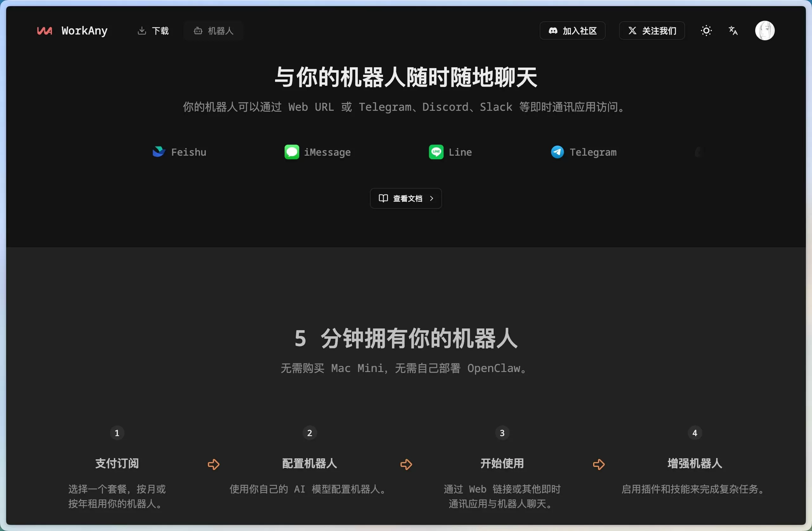Image resolution: width=812 pixels, height=531 pixels.
Task: Click the 关注我们 X button
Action: 652,31
